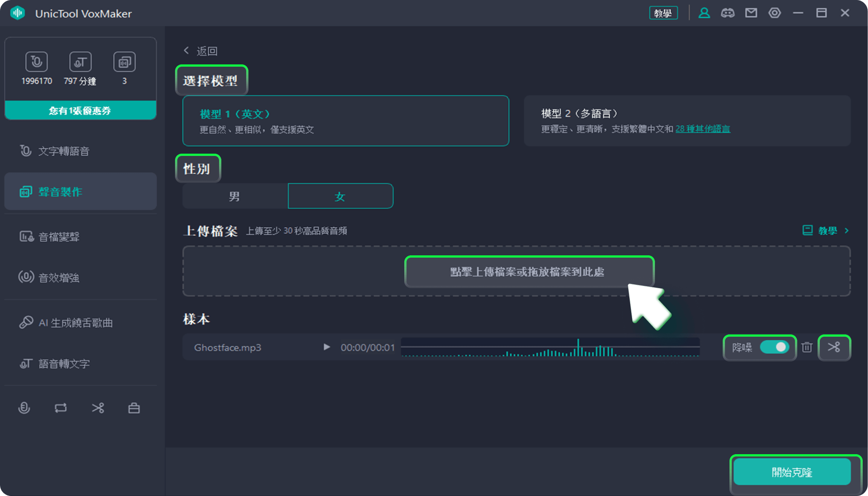Open the 教學 tutorial link beside upload
868x496 pixels.
pyautogui.click(x=826, y=230)
